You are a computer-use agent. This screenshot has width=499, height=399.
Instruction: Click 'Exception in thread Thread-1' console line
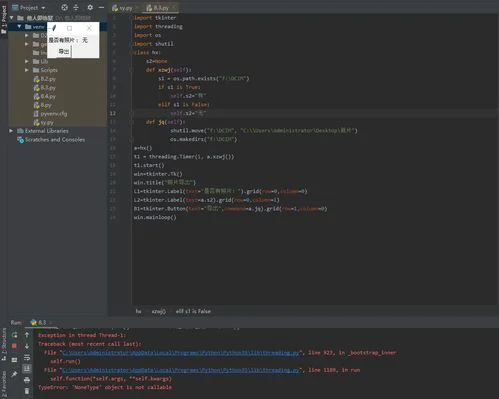pos(82,335)
